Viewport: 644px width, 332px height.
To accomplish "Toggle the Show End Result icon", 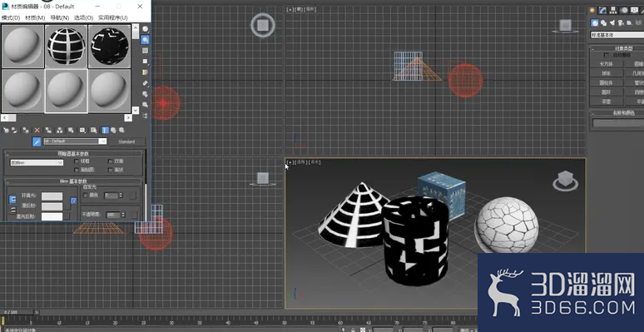I will pos(105,131).
